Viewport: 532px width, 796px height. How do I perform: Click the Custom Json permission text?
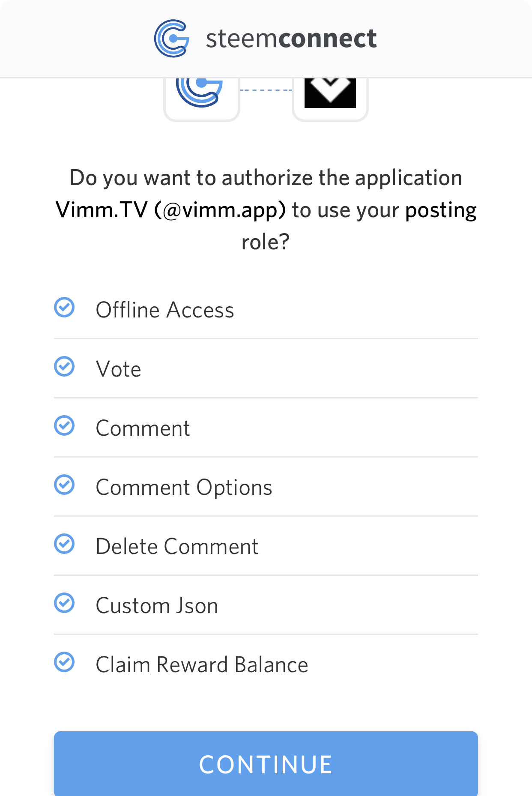point(157,605)
